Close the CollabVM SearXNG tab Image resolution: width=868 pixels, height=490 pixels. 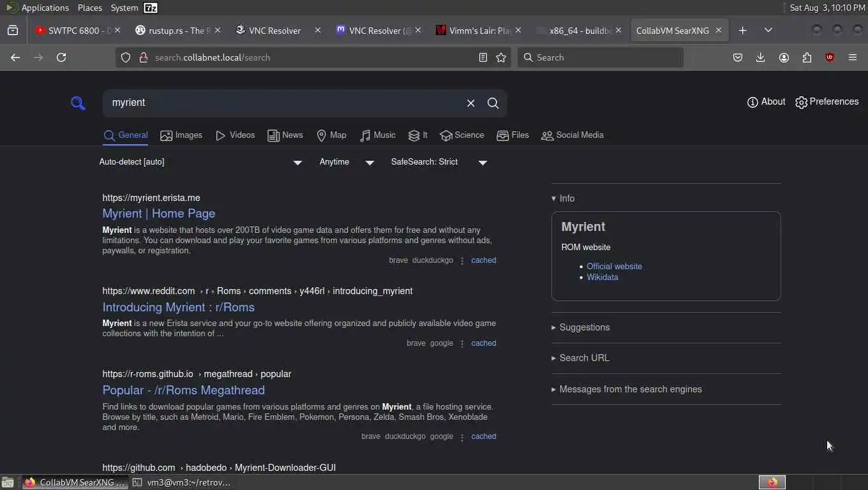click(x=718, y=31)
